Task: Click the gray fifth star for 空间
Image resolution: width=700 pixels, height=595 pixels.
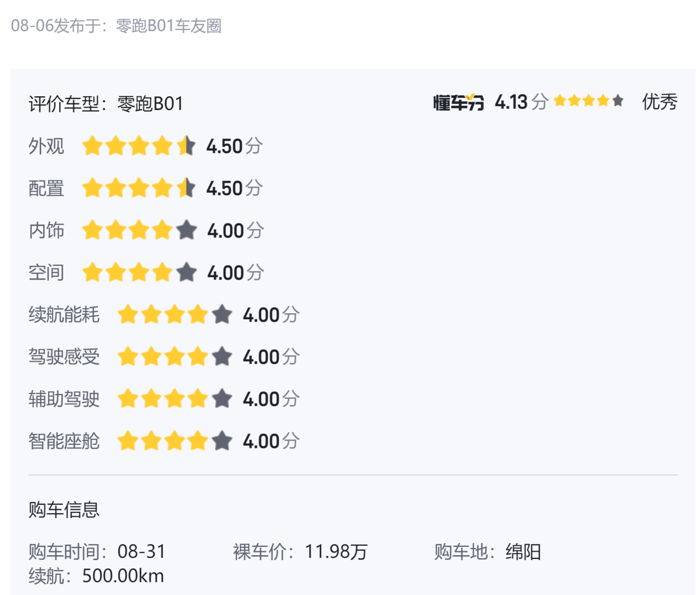Action: pos(186,272)
